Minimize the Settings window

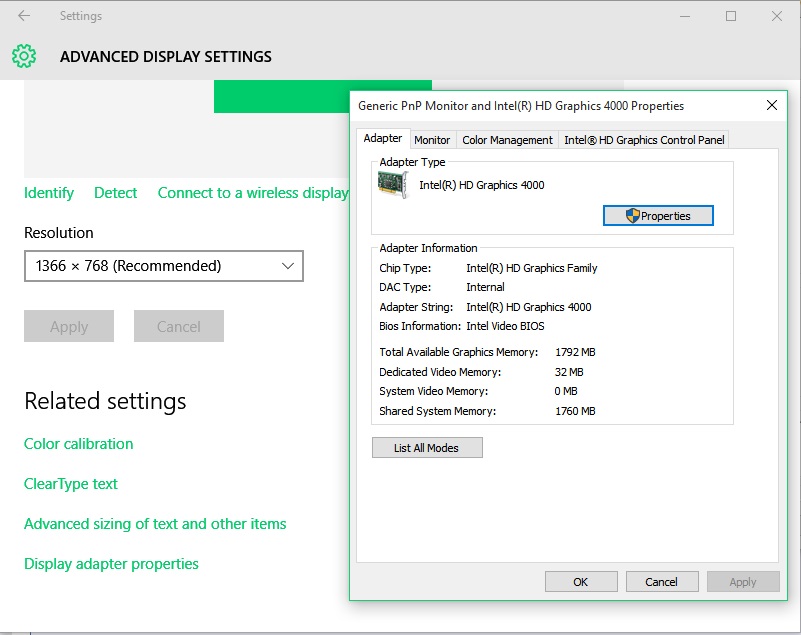pyautogui.click(x=685, y=16)
